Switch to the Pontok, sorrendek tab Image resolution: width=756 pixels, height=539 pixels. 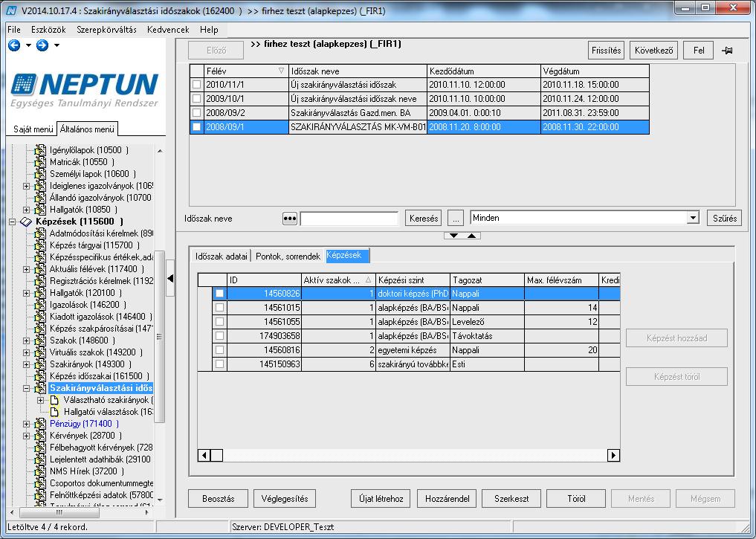288,256
